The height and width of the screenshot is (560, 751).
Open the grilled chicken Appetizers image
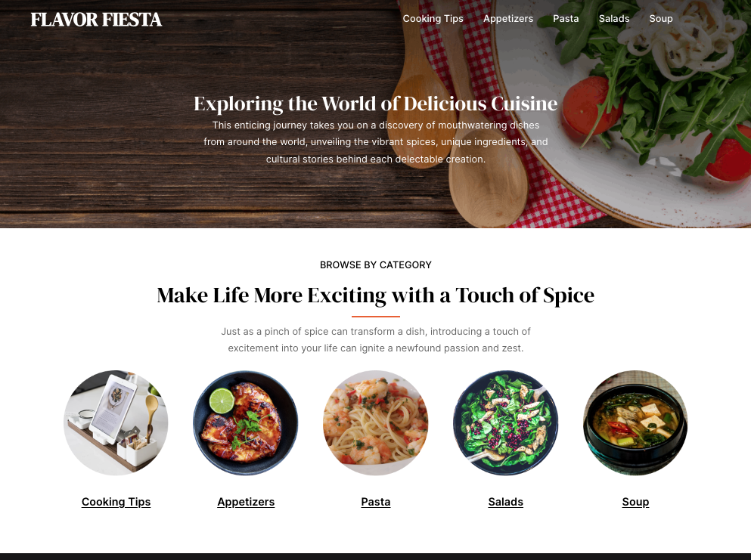pyautogui.click(x=246, y=422)
